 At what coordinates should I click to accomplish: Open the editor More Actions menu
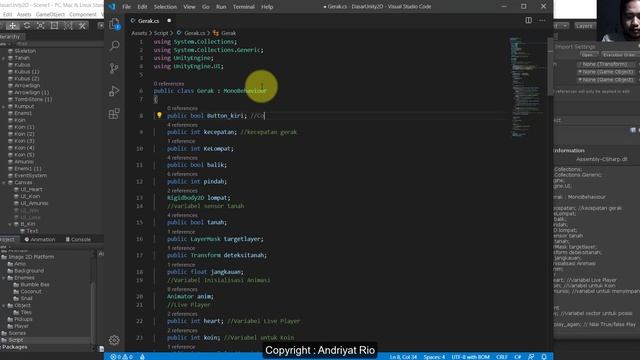tap(542, 20)
